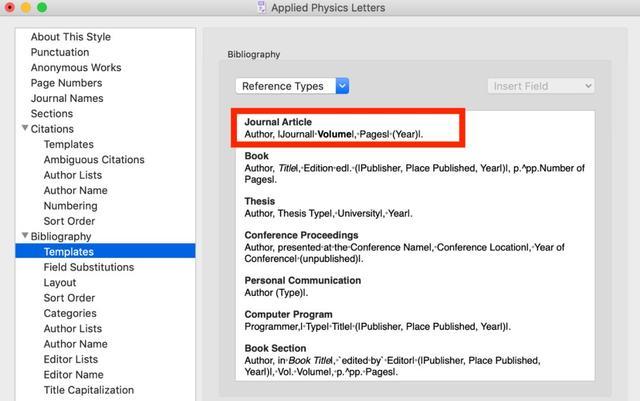Select the Citations heading
The width and height of the screenshot is (640, 401).
(52, 129)
